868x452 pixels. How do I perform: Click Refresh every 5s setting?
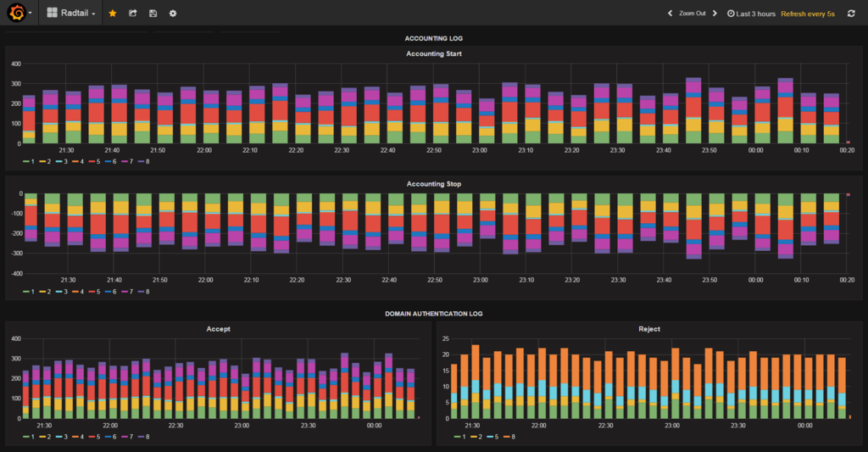[808, 14]
